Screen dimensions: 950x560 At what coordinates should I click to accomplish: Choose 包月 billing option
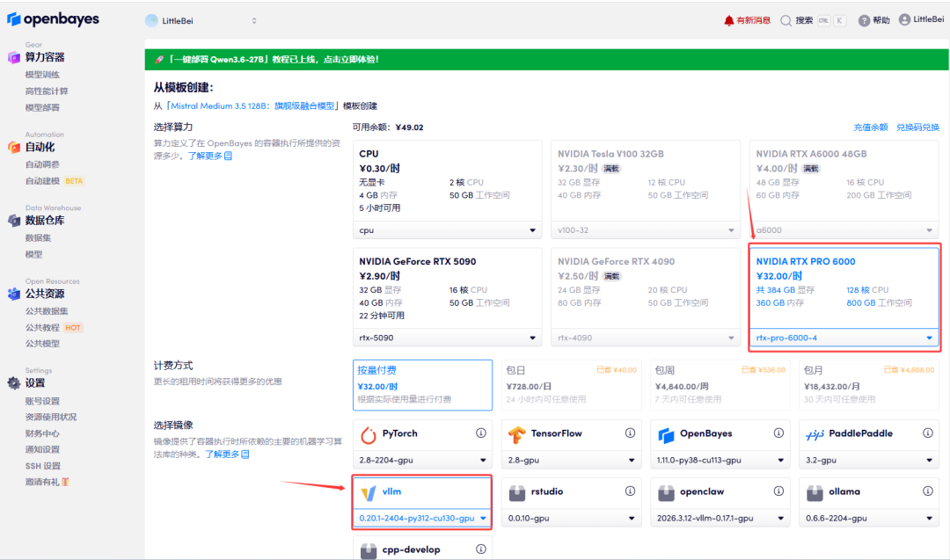869,385
